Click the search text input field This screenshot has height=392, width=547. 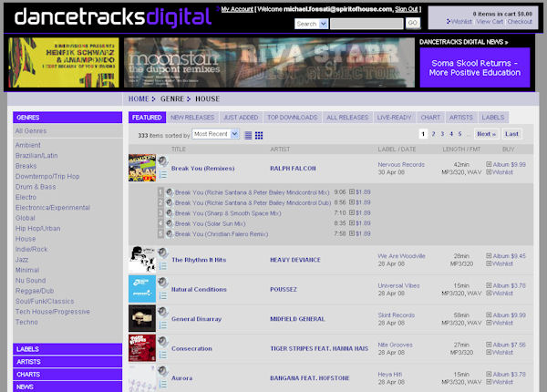click(366, 23)
